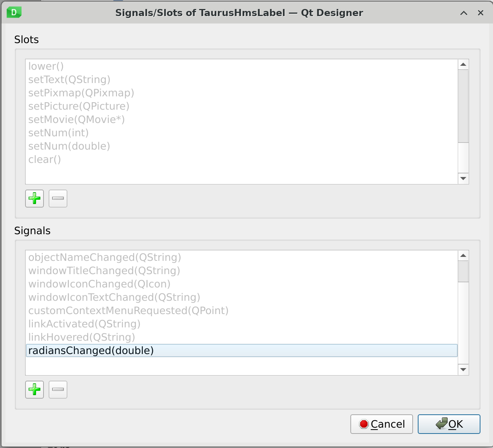Click the Qt Designer logo in title bar
Screen dimensions: 493x448
14,13
